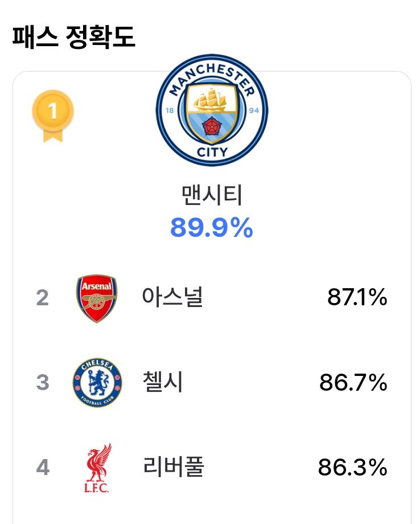420x524 pixels.
Task: Click the rank number 2
Action: (43, 298)
